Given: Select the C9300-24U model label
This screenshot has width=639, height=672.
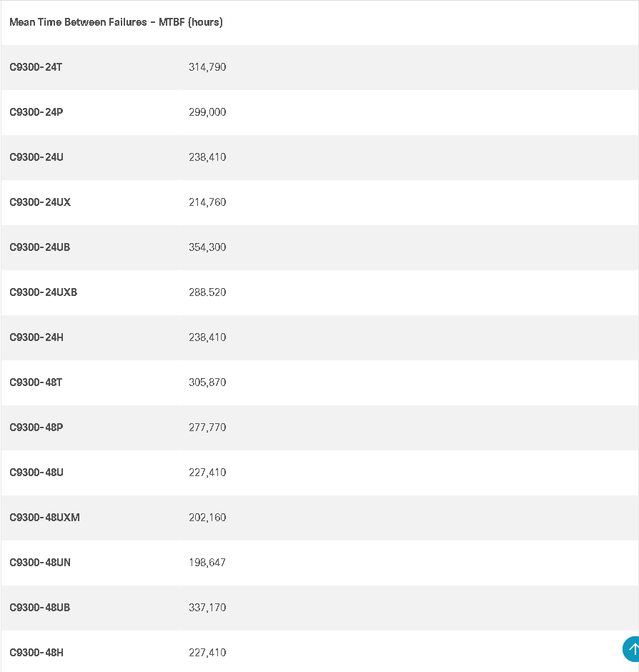Looking at the screenshot, I should (36, 157).
